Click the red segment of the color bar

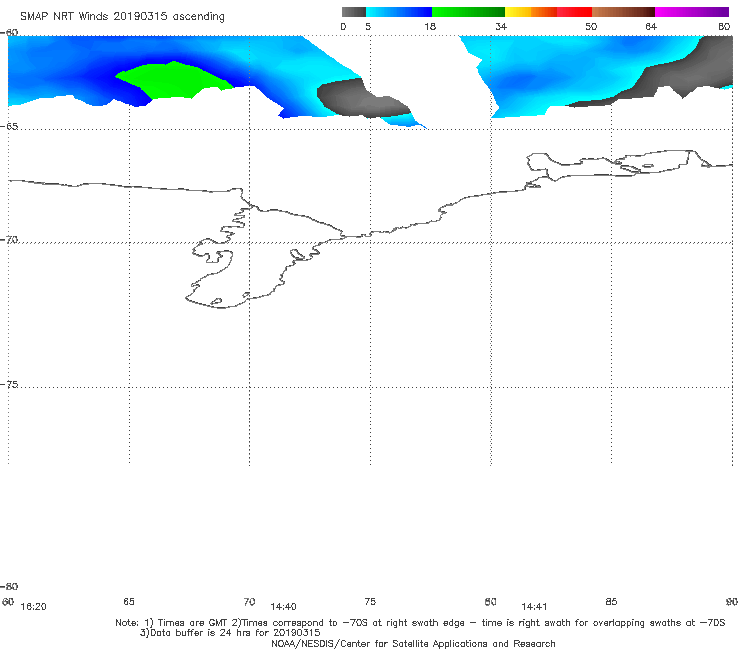pos(574,12)
